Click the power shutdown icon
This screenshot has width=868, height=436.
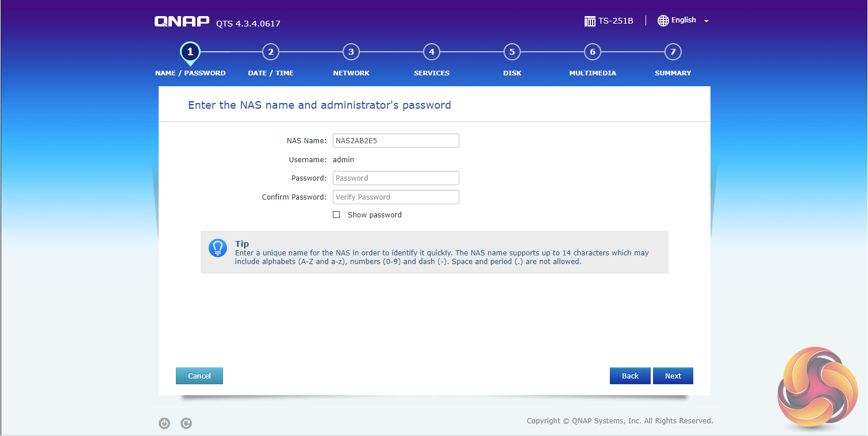coord(164,423)
